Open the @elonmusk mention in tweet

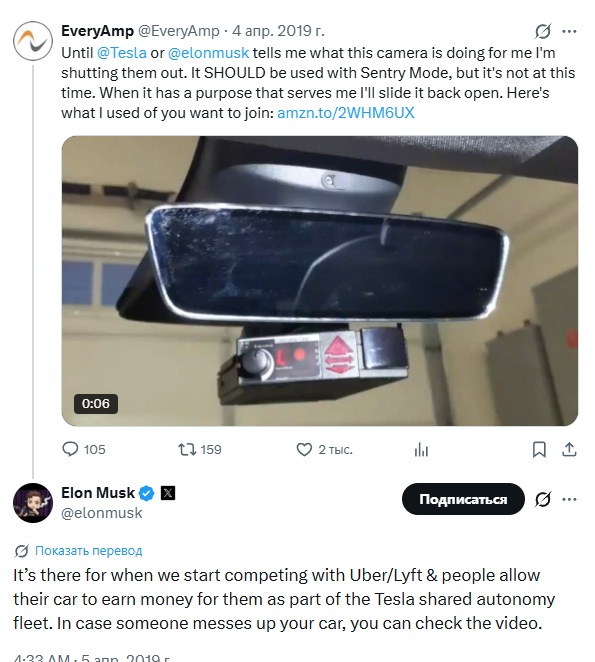(x=208, y=53)
